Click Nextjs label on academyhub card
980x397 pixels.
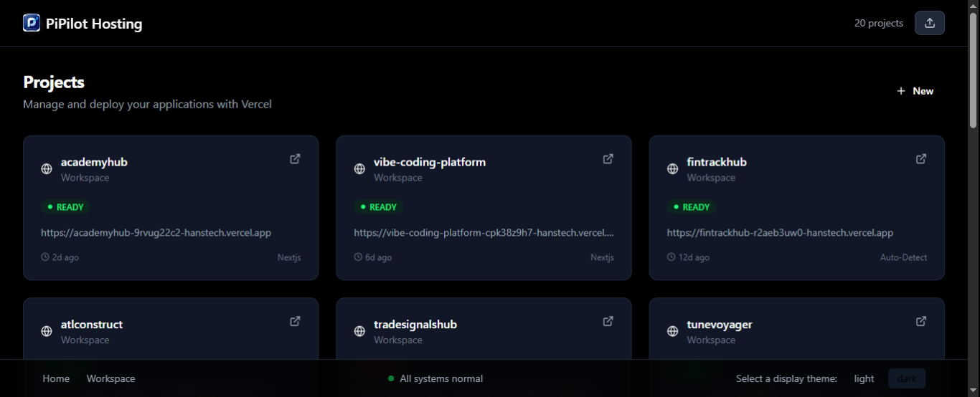[x=289, y=257]
